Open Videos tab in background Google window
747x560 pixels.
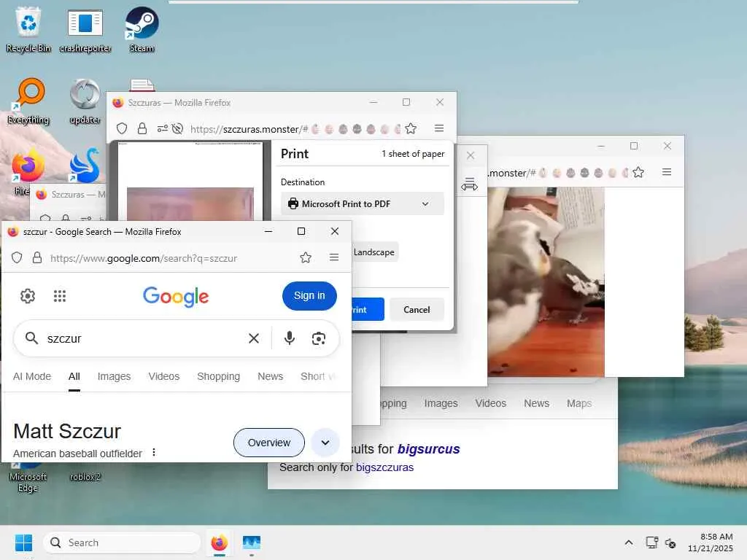coord(491,403)
